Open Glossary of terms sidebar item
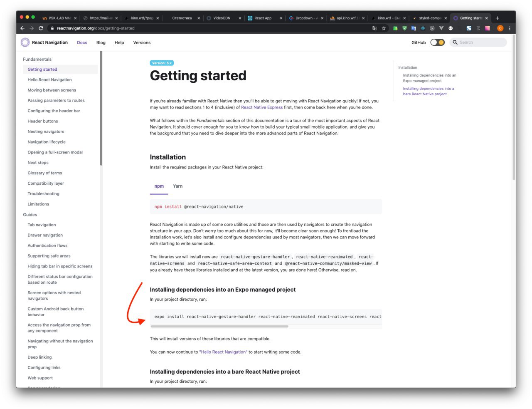 (45, 173)
